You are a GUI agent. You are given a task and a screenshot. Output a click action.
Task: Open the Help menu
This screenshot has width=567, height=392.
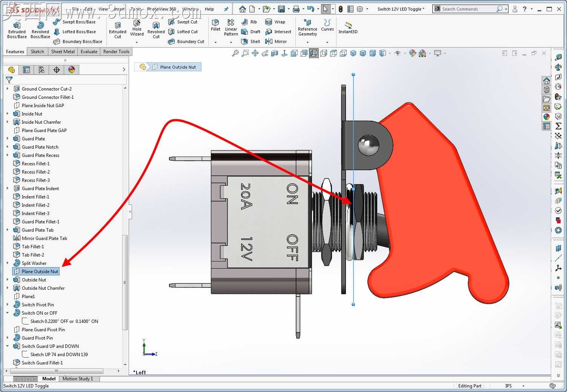tap(209, 9)
